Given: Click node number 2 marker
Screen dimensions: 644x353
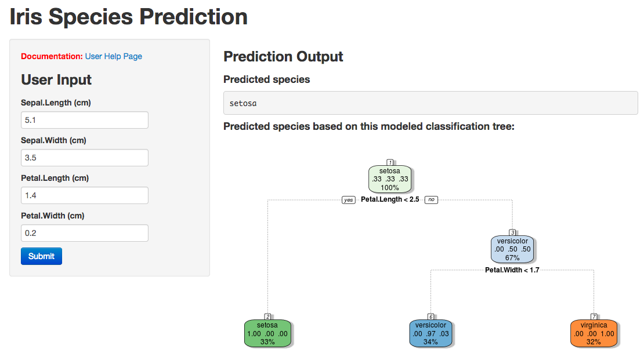Looking at the screenshot, I should click(x=267, y=317).
